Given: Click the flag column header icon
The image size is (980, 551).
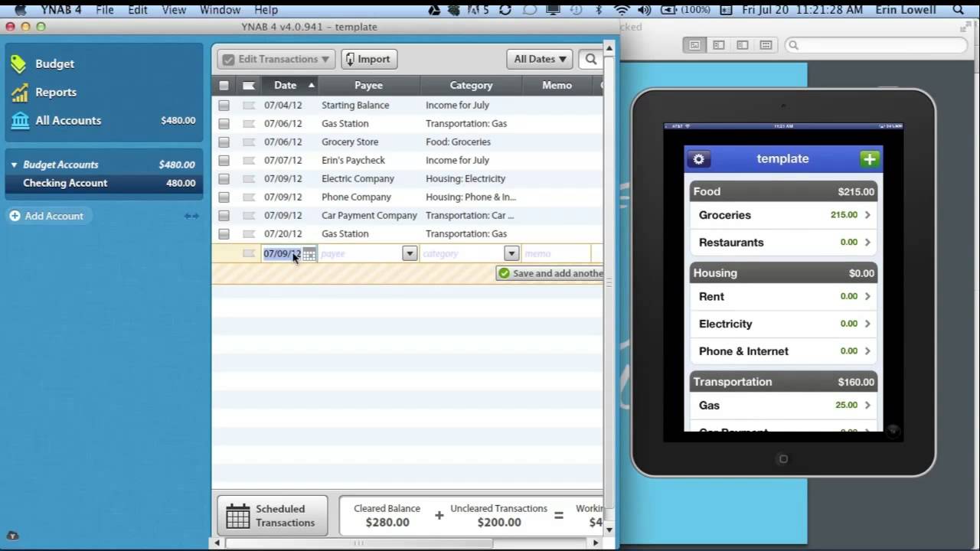Looking at the screenshot, I should [249, 86].
